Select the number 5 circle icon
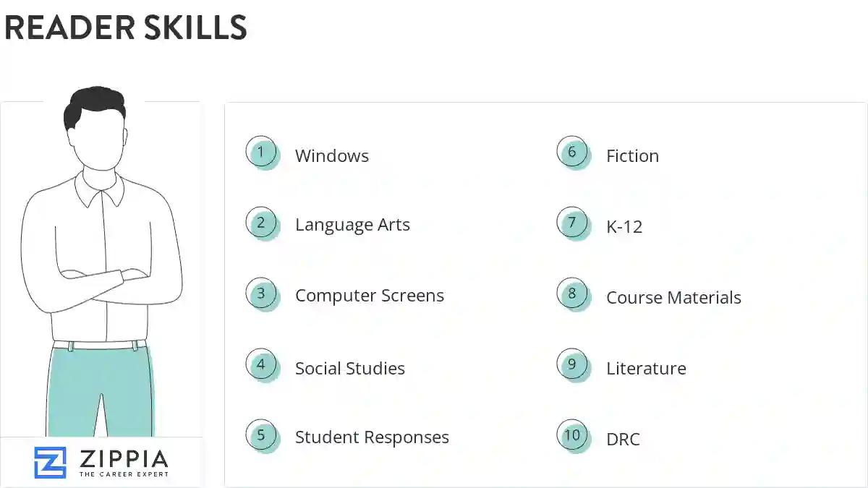 [261, 435]
